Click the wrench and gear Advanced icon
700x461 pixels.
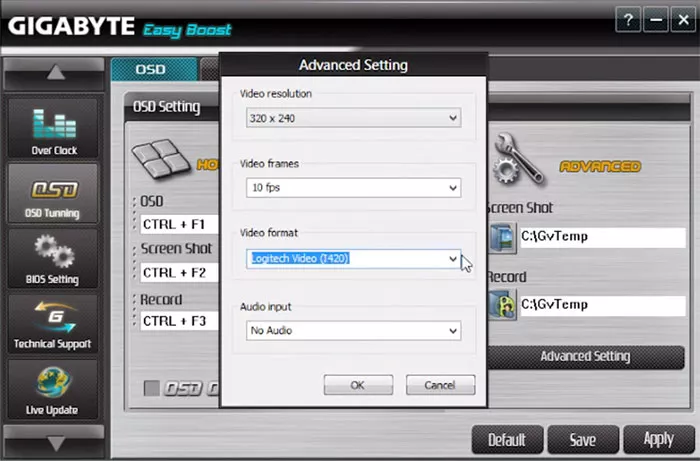(519, 158)
